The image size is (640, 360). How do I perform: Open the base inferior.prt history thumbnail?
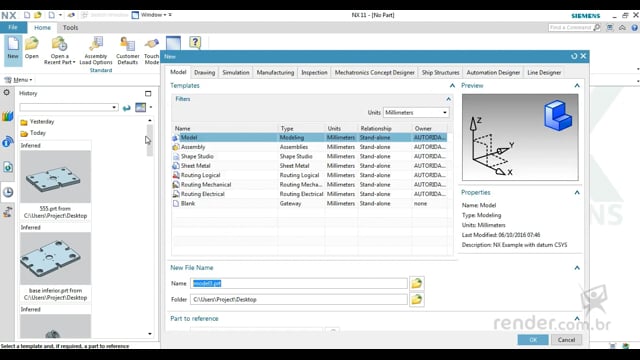(56, 258)
